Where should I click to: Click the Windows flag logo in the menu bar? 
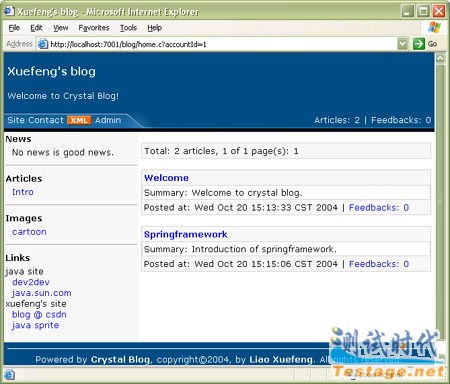[434, 27]
